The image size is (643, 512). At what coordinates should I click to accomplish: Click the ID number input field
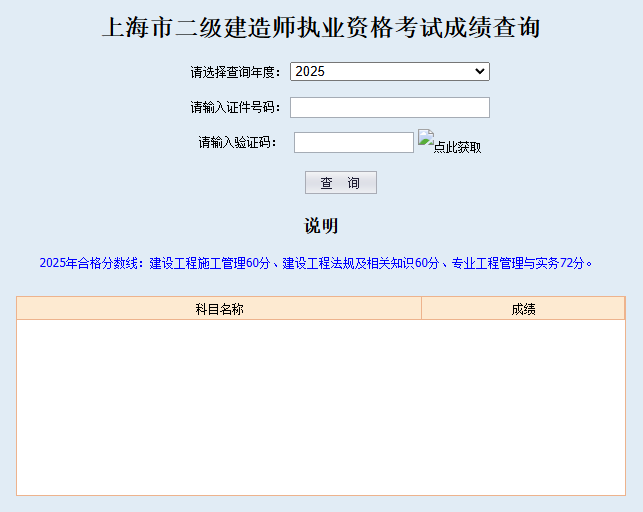coord(389,107)
